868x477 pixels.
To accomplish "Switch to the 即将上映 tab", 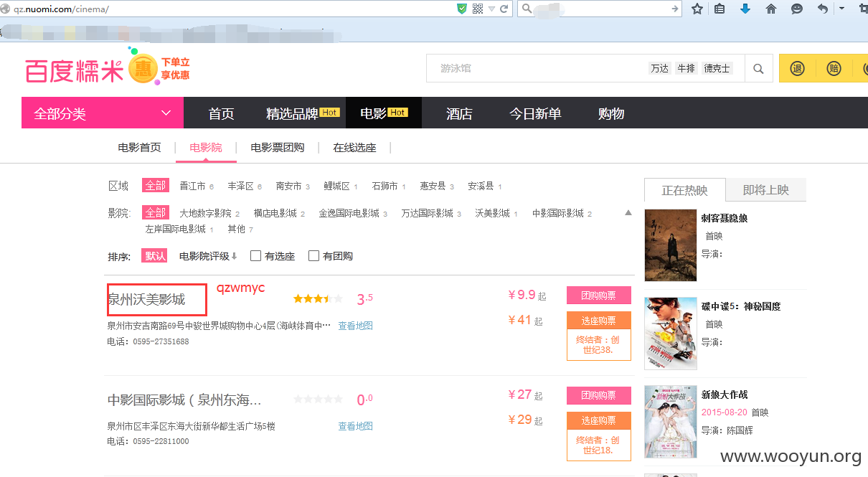I will (x=766, y=190).
